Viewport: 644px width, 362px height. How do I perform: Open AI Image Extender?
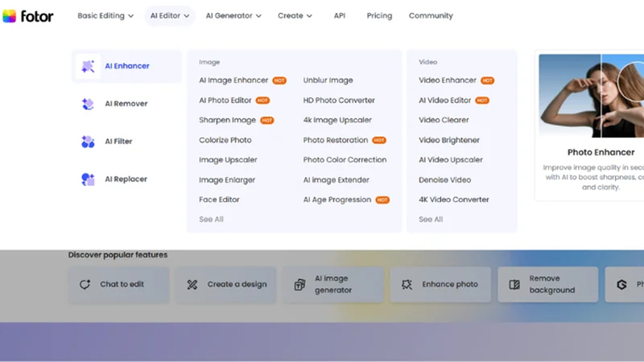coord(336,179)
